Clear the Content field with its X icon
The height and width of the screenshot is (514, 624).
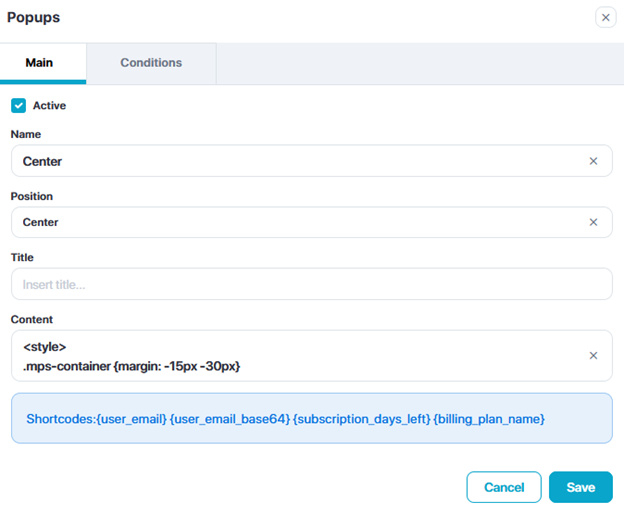click(x=593, y=355)
